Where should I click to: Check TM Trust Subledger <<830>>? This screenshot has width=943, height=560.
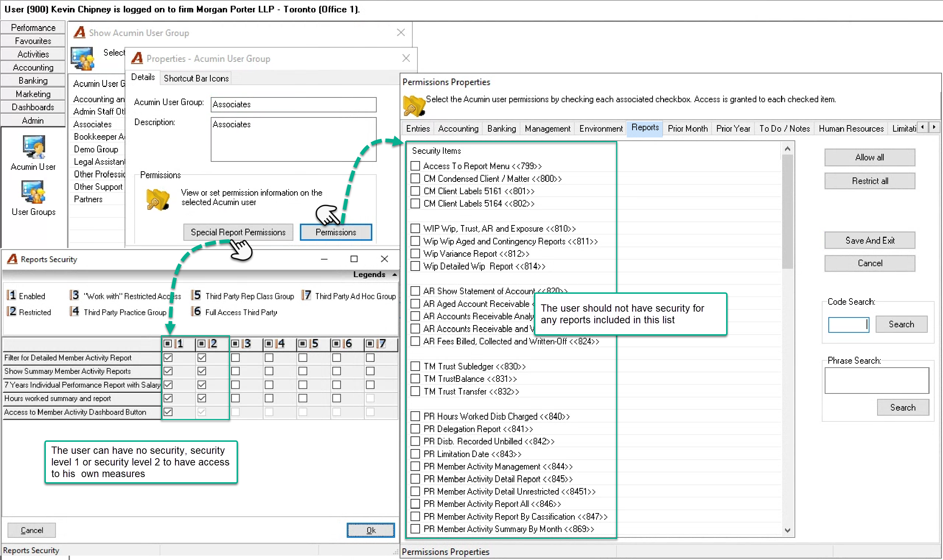pyautogui.click(x=415, y=367)
